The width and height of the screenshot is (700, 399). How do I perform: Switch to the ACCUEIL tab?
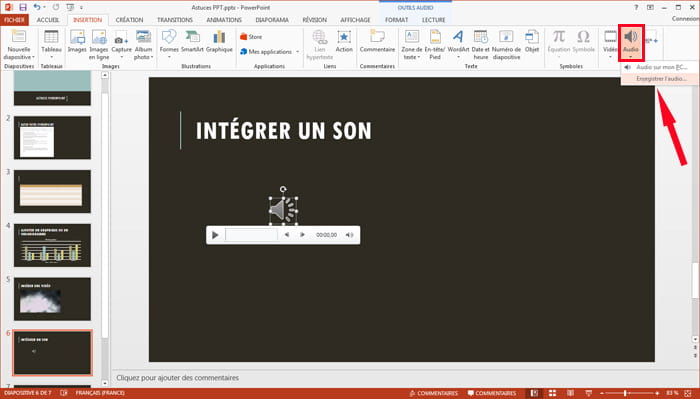pos(48,20)
